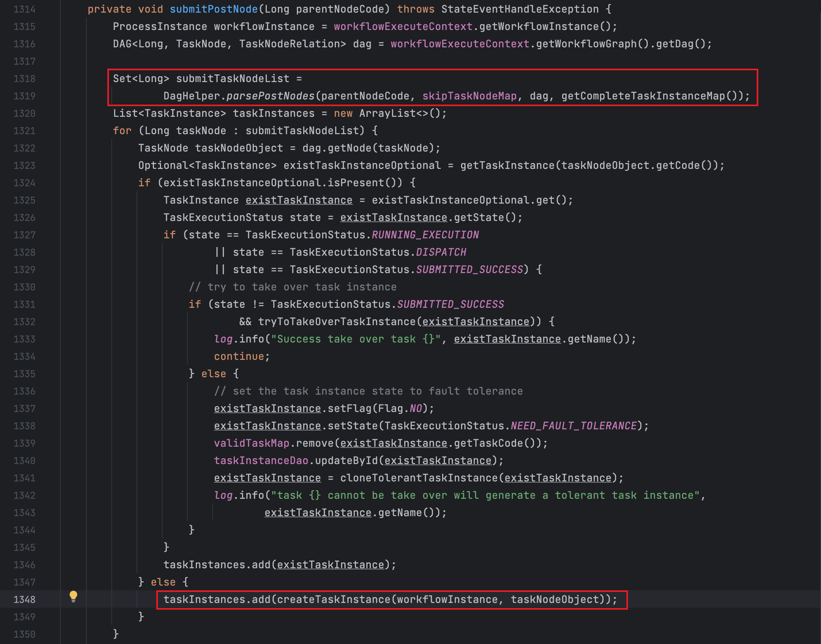Click DISPATCH constant on line 1328
Screen dimensions: 821x644
441,252
